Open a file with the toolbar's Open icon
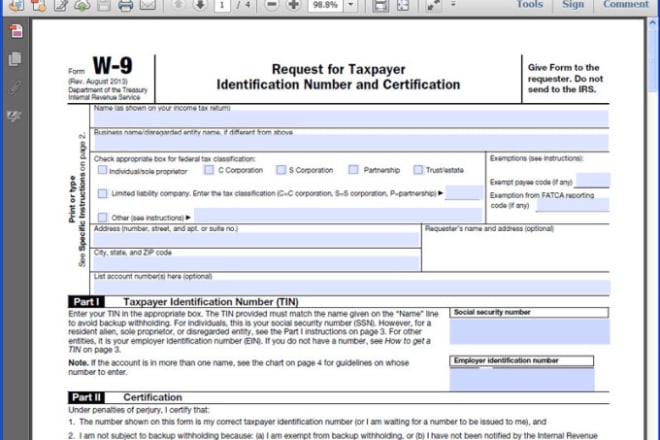660x440 pixels. tap(16, 5)
